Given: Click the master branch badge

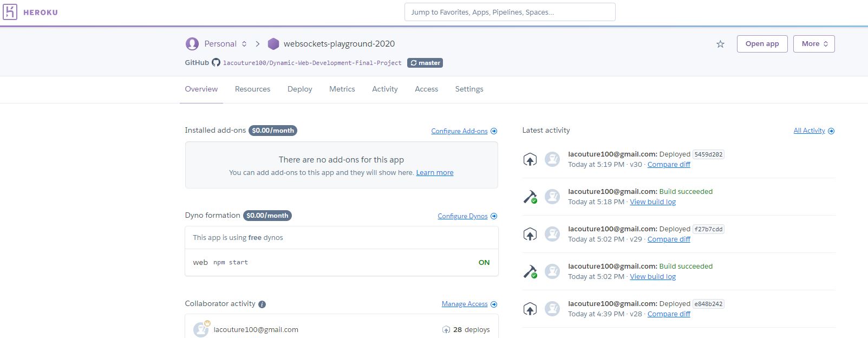Looking at the screenshot, I should tap(425, 63).
